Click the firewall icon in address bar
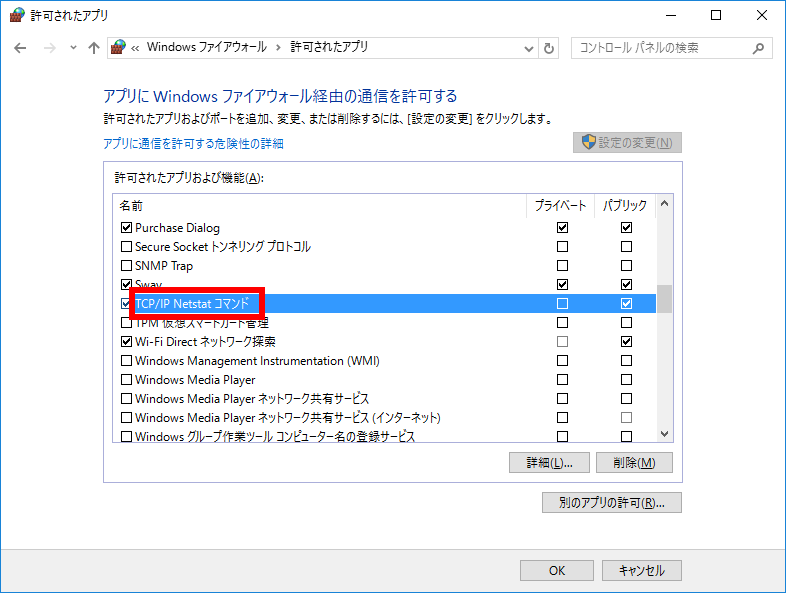 (118, 48)
